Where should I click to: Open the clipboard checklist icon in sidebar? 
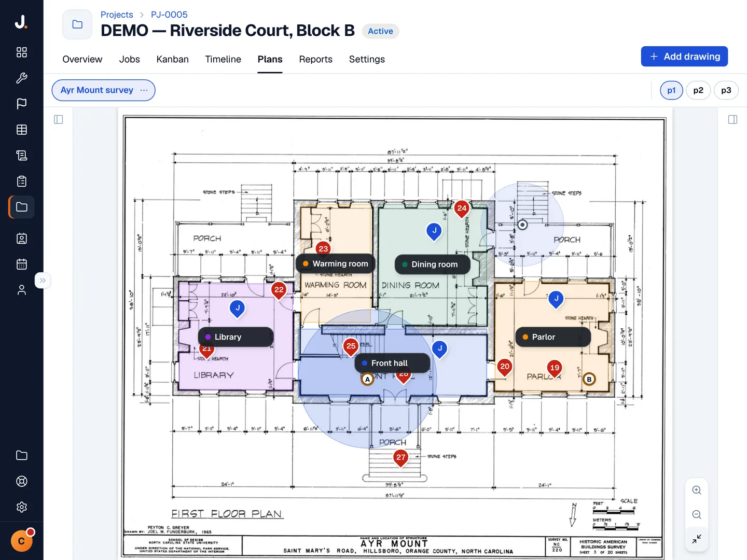[22, 181]
